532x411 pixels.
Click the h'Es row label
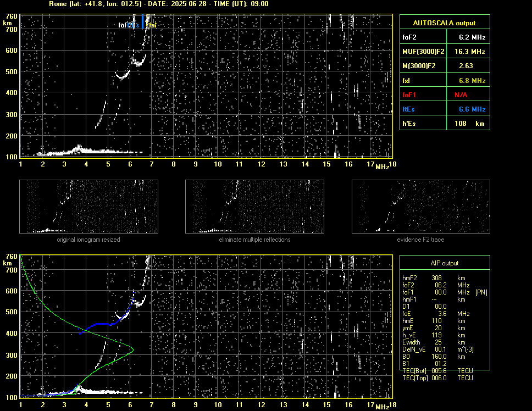409,124
